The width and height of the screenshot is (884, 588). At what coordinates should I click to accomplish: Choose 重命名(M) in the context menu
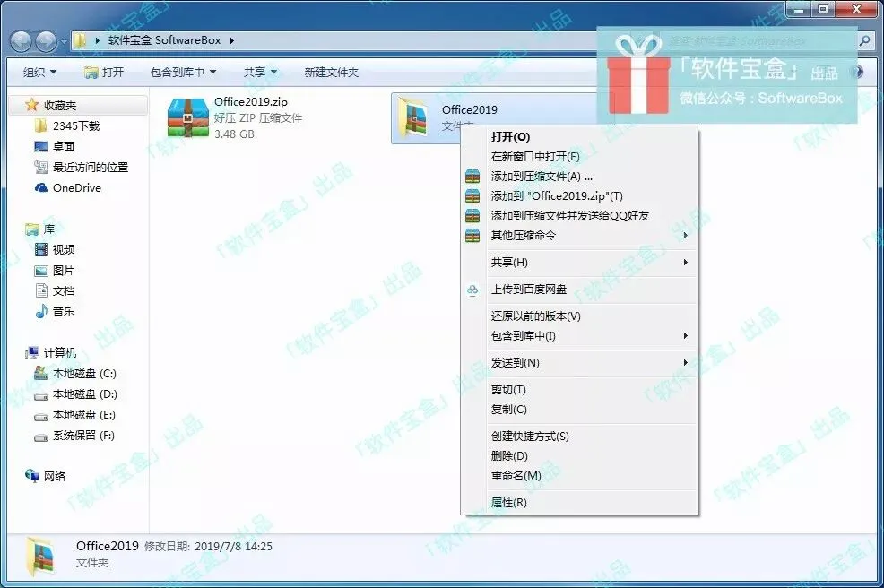tap(579, 476)
